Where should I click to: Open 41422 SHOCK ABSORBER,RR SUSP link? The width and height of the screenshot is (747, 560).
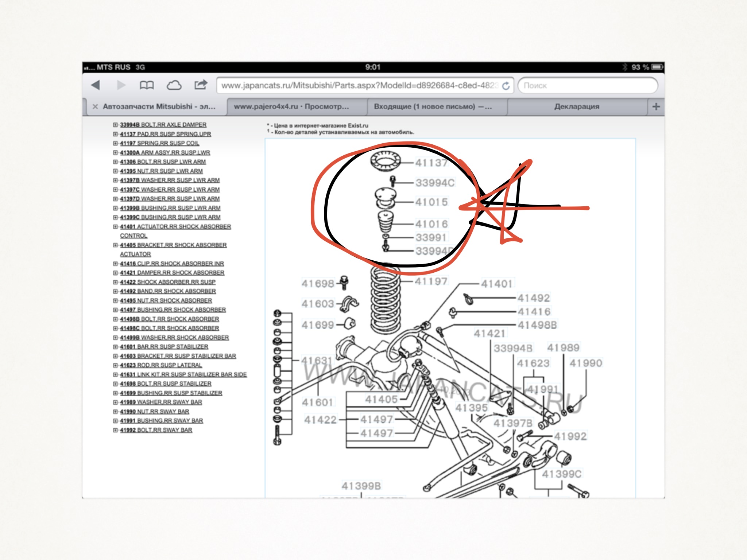click(168, 282)
